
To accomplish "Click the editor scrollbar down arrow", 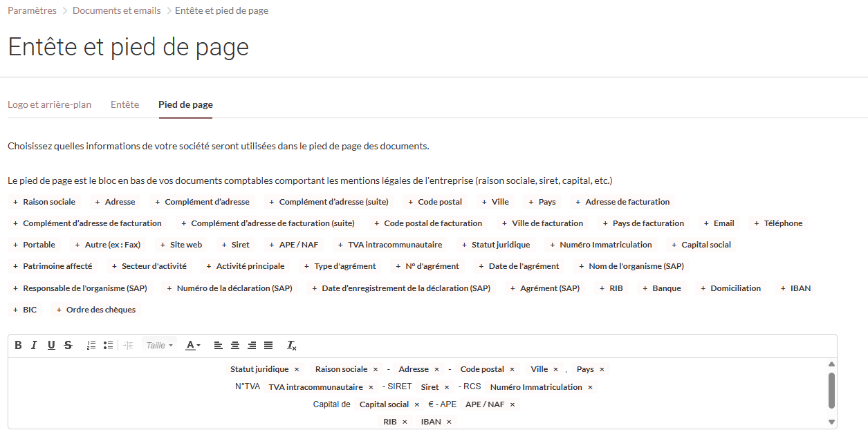I will coord(831,422).
